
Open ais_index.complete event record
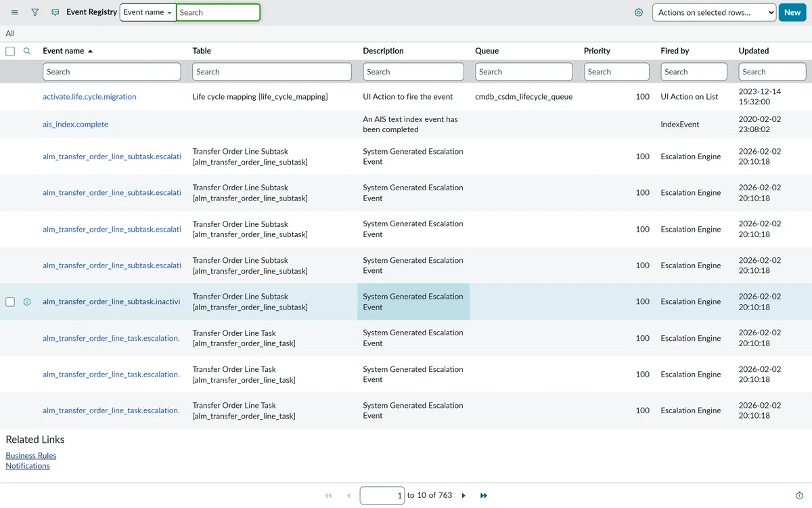pos(75,125)
